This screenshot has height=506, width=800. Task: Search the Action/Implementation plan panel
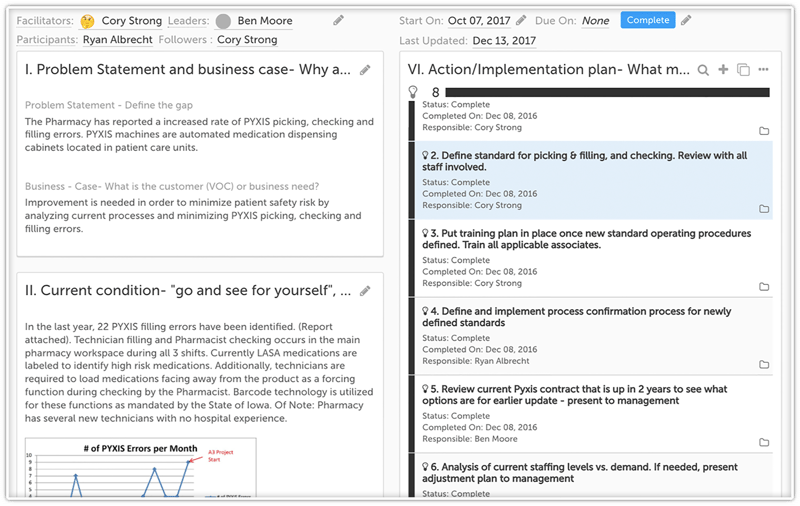coord(703,70)
